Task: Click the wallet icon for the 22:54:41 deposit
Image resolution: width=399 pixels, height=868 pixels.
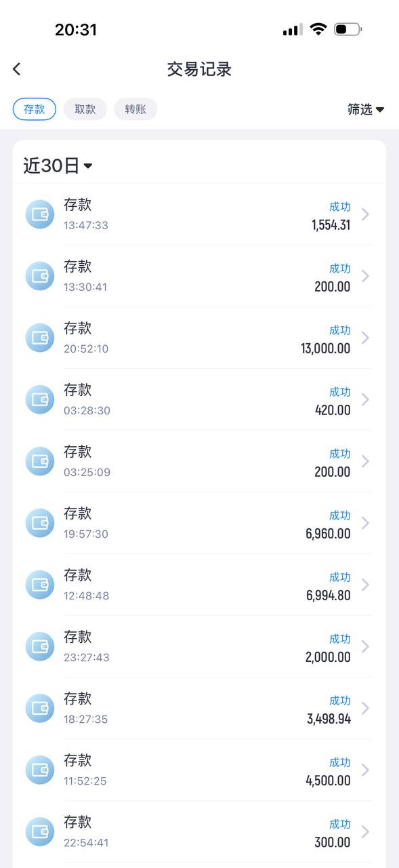Action: (x=39, y=831)
